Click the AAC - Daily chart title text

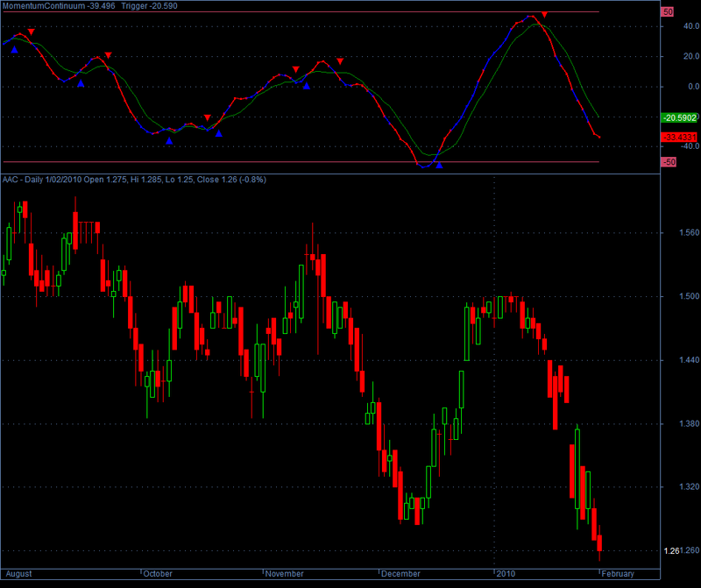point(134,180)
